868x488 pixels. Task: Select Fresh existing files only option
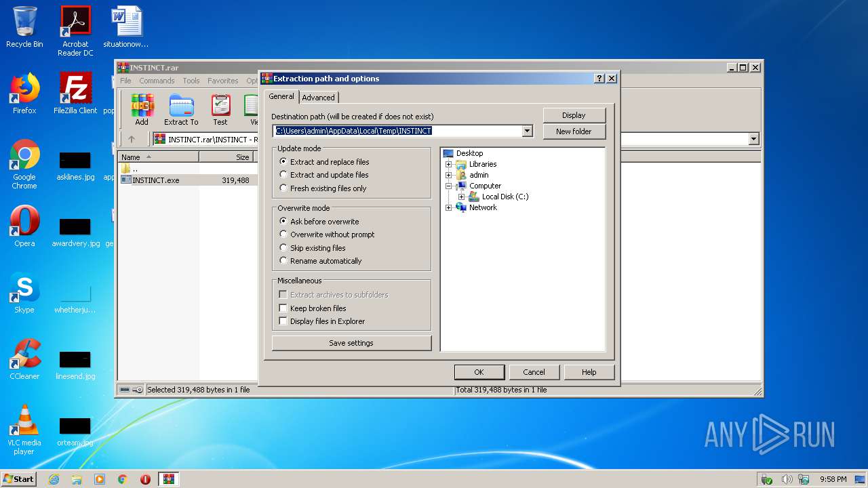tap(323, 188)
